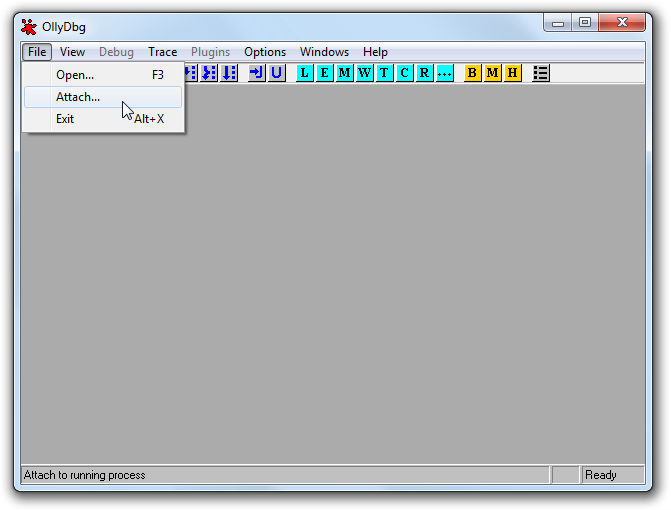671x510 pixels.
Task: Show Threads window (T icon)
Action: tap(384, 73)
